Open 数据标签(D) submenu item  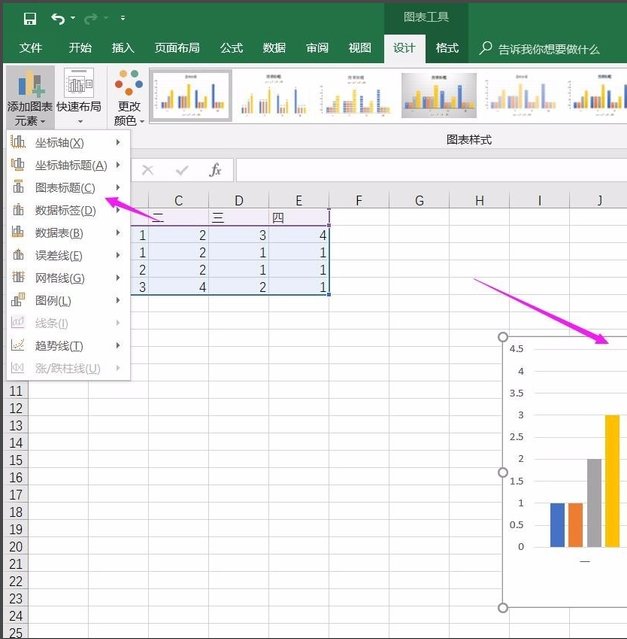(x=68, y=210)
